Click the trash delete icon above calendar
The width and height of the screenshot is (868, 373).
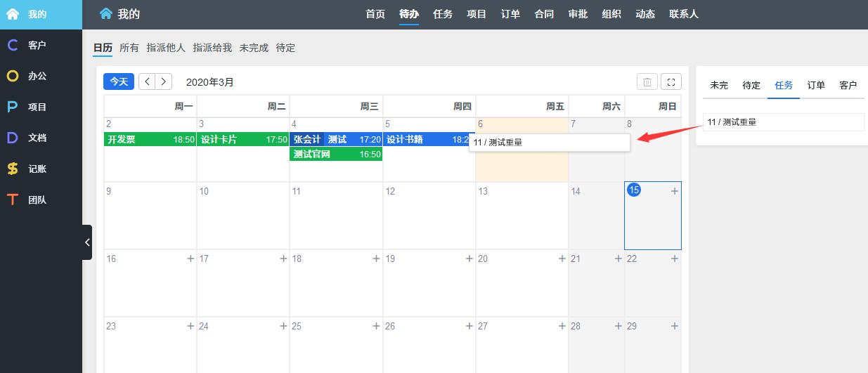(x=647, y=81)
